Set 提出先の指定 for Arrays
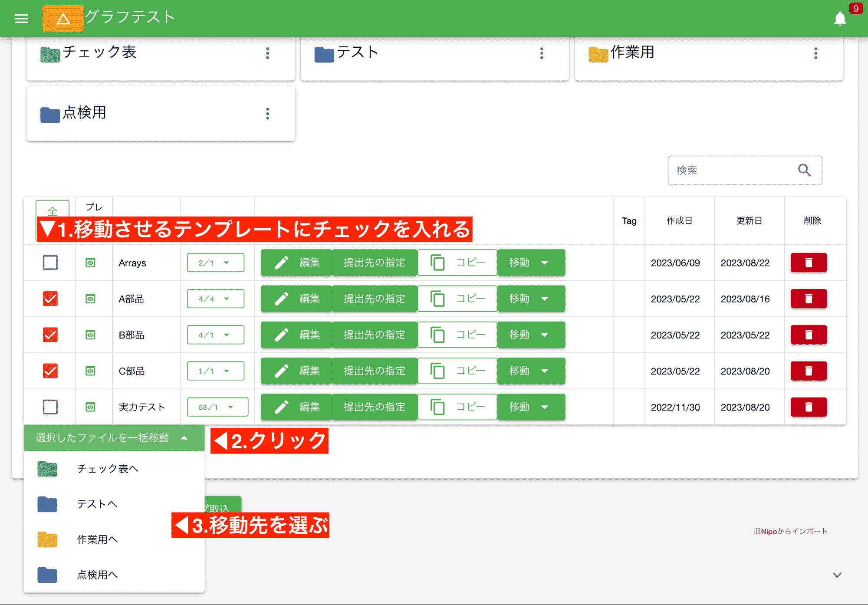 [x=375, y=263]
